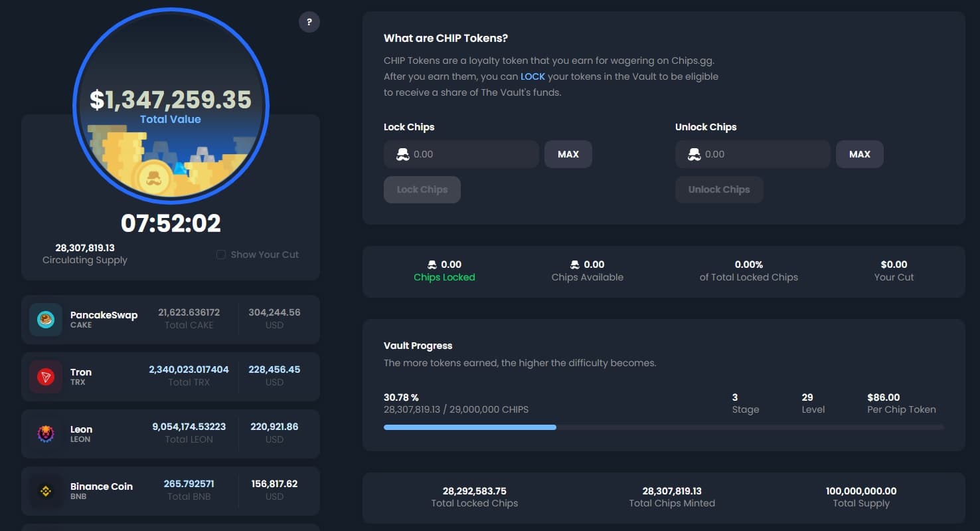Viewport: 980px width, 531px height.
Task: Click the Vault Progress bar
Action: point(663,427)
